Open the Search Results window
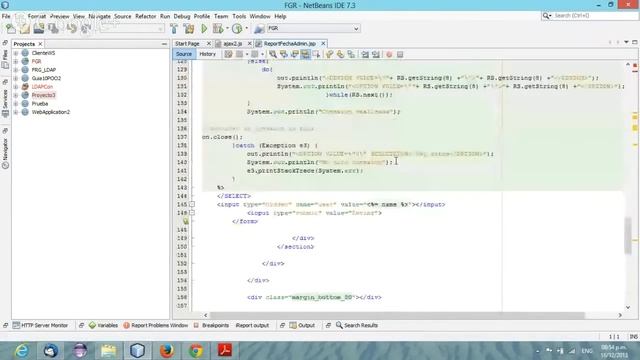 (357, 325)
